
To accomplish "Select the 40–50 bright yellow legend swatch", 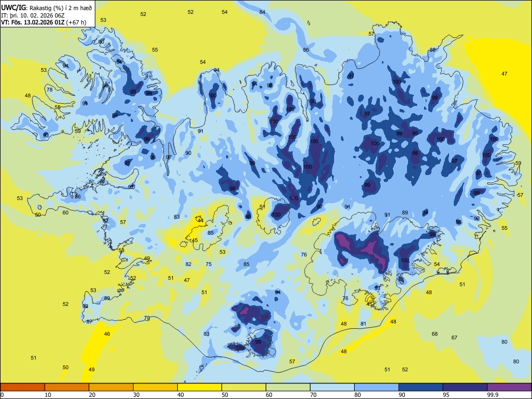I will pyautogui.click(x=199, y=387).
